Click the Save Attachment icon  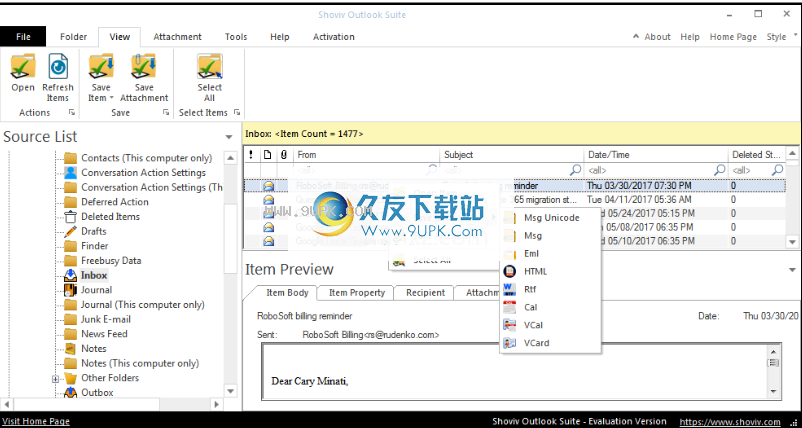[144, 67]
